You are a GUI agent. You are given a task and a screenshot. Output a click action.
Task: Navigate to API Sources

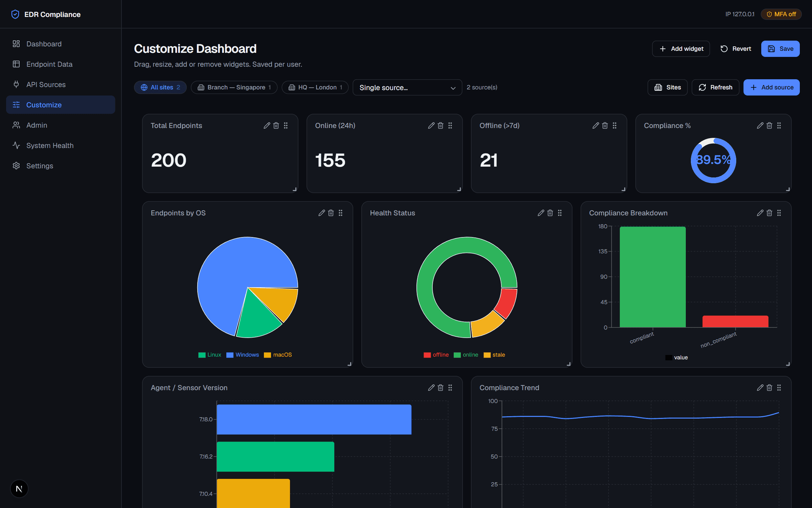tap(61, 85)
